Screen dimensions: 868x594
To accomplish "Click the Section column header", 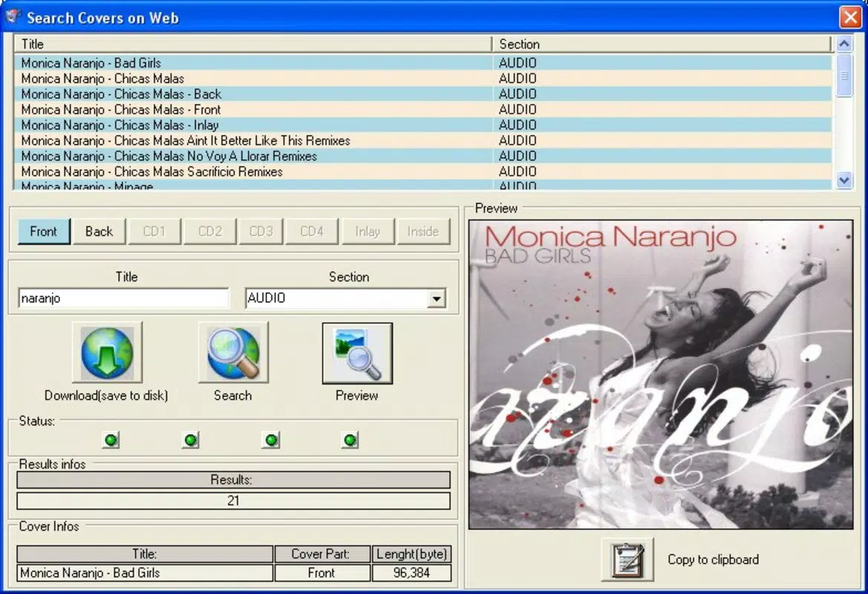I will (662, 44).
